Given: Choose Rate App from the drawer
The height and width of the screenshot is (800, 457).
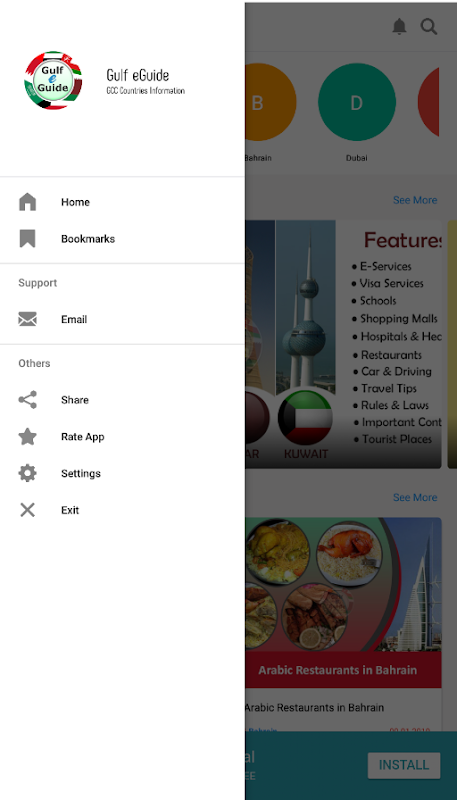Looking at the screenshot, I should pyautogui.click(x=122, y=437).
